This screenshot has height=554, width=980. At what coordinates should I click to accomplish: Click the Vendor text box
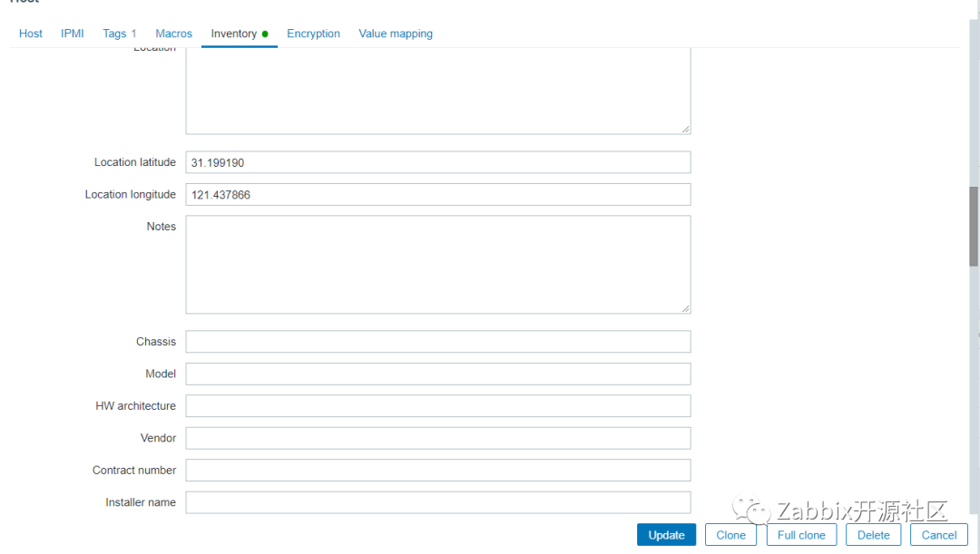pos(437,438)
